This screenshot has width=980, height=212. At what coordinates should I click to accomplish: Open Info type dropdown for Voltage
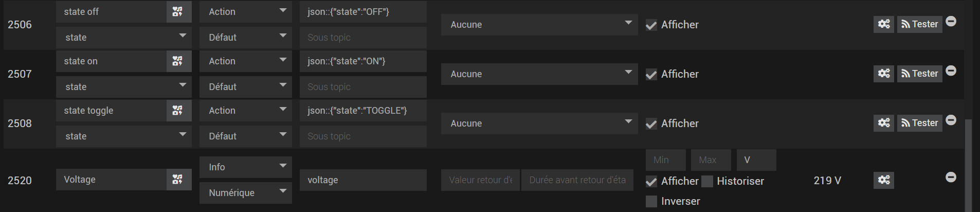pyautogui.click(x=245, y=167)
